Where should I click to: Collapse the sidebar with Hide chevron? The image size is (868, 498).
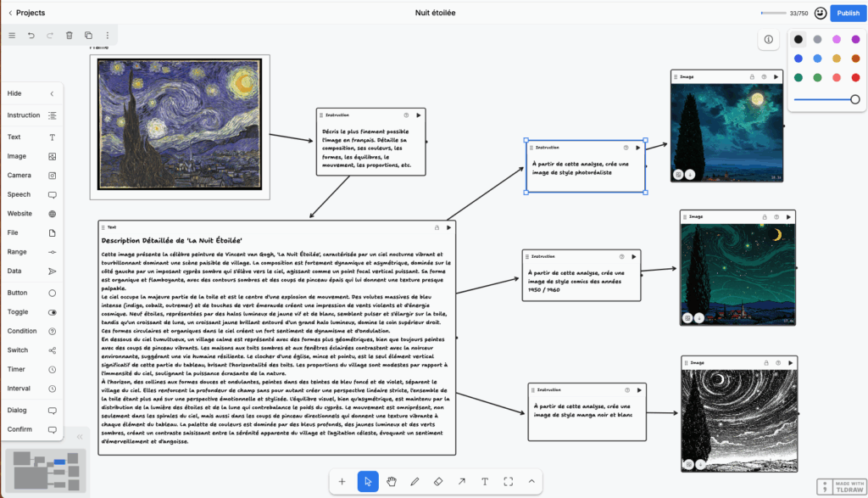(52, 93)
